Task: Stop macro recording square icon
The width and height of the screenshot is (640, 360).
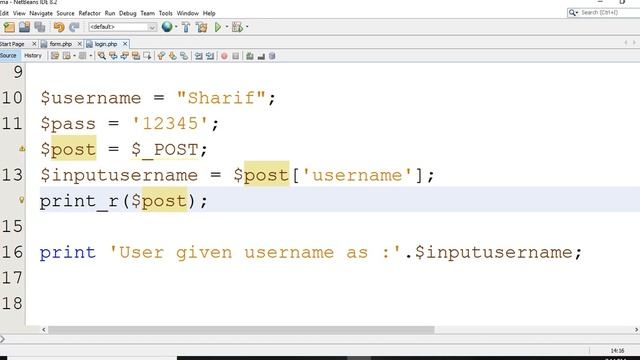Action: tap(236, 56)
